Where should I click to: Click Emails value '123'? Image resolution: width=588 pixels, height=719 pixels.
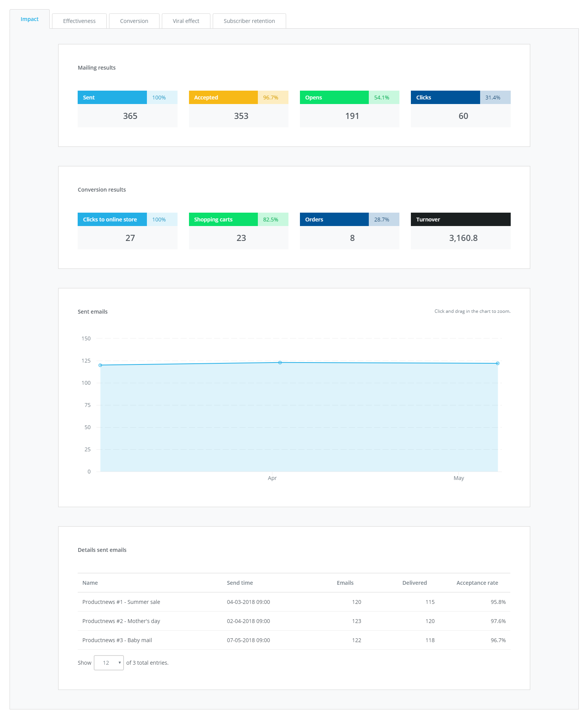coord(357,621)
